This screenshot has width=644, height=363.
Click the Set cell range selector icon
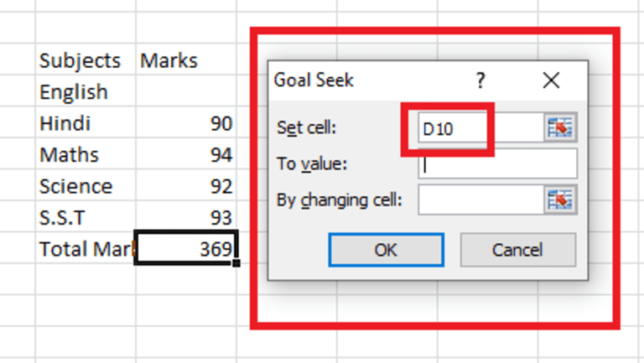(559, 127)
